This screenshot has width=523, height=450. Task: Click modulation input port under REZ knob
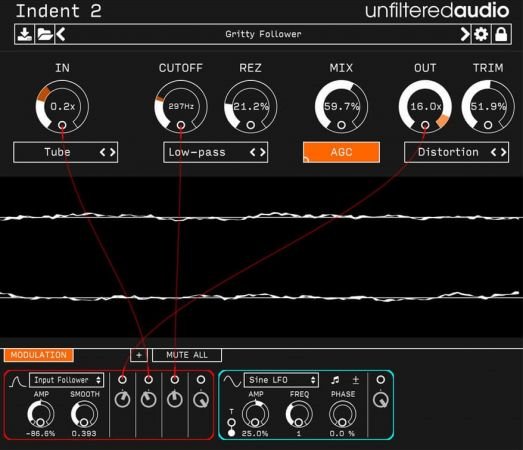[250, 125]
